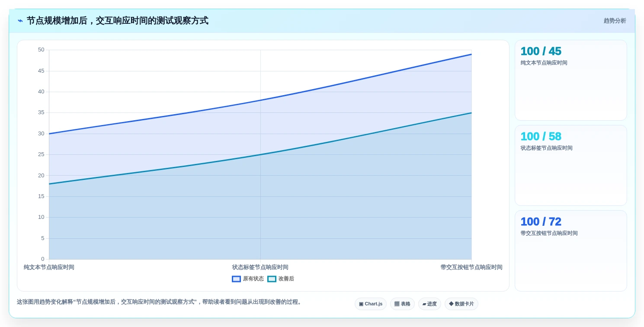Click the 原有状态 legend label

tap(253, 279)
